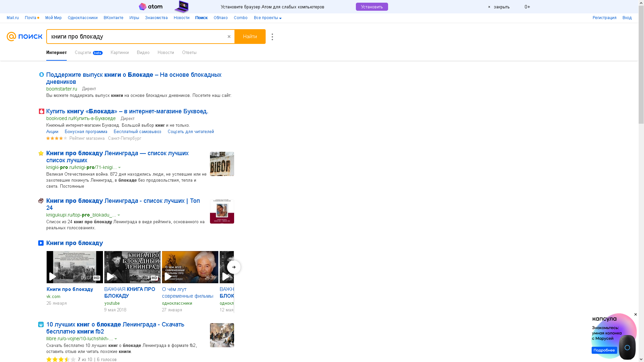
Task: Open Почта in top navigation
Action: click(31, 18)
